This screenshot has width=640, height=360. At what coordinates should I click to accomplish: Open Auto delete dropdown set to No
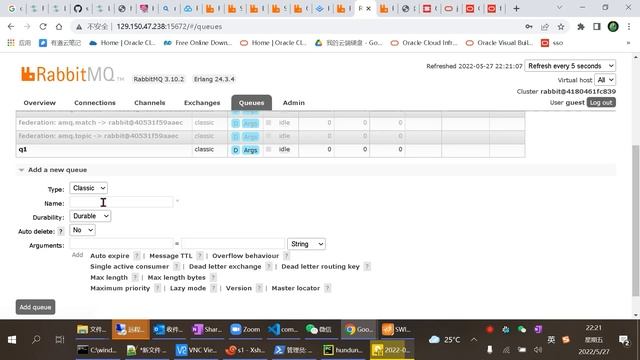coord(82,230)
